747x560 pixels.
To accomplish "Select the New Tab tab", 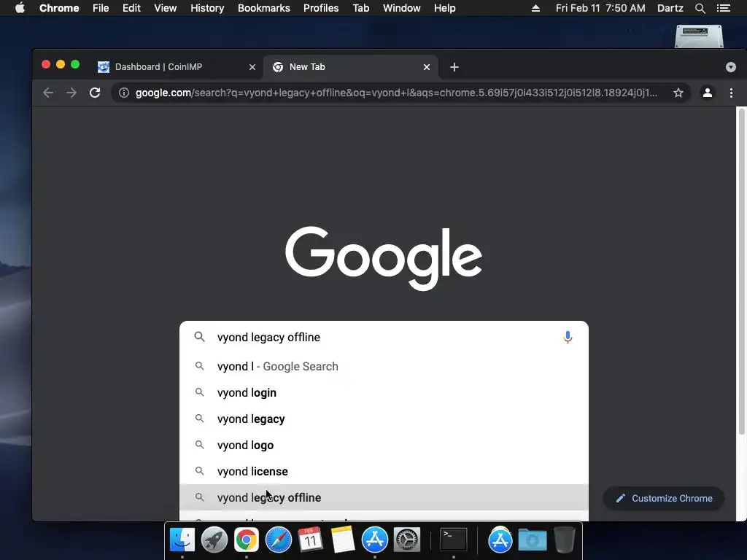I will pyautogui.click(x=350, y=67).
